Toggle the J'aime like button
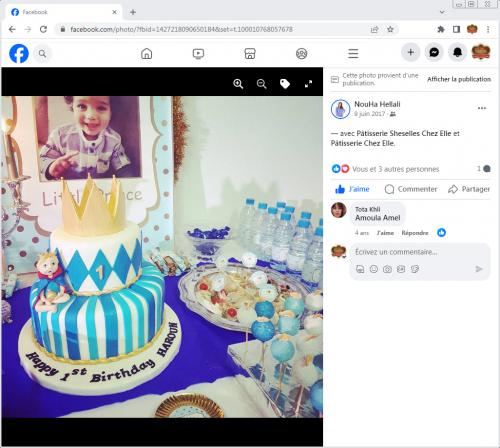The width and height of the screenshot is (500, 448). 352,189
